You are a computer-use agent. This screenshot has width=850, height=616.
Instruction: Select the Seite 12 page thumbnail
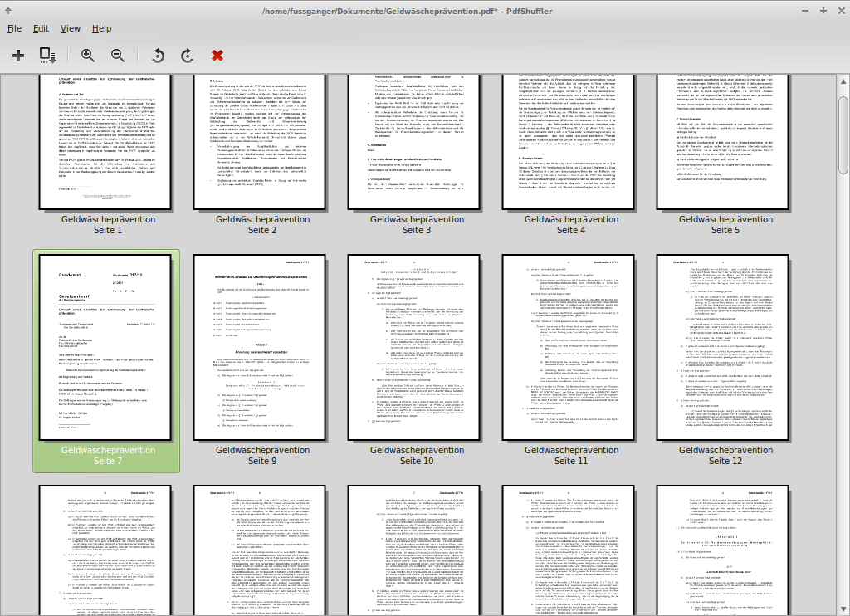[x=723, y=348]
